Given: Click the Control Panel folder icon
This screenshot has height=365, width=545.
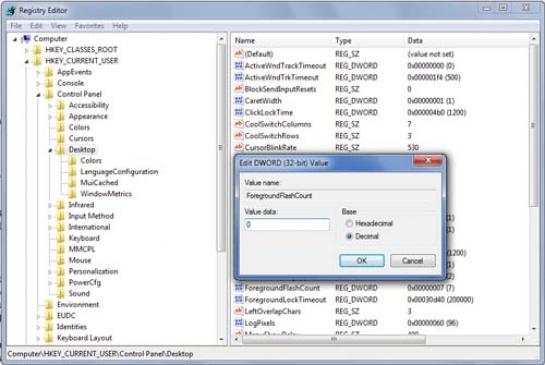Looking at the screenshot, I should click(x=49, y=94).
